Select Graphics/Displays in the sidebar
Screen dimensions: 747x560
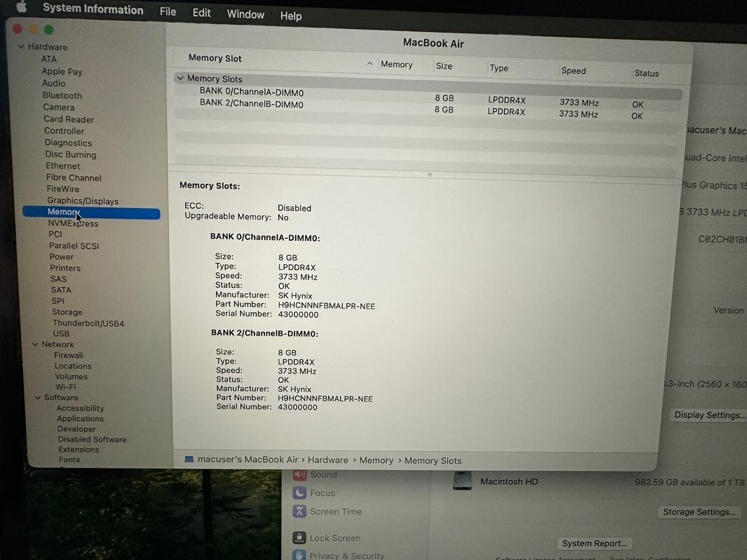tap(83, 201)
